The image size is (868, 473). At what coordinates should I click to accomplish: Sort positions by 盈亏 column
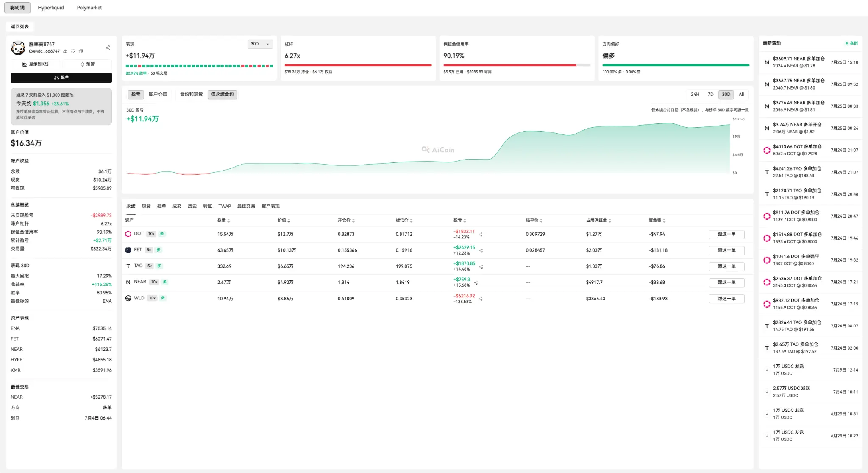459,220
